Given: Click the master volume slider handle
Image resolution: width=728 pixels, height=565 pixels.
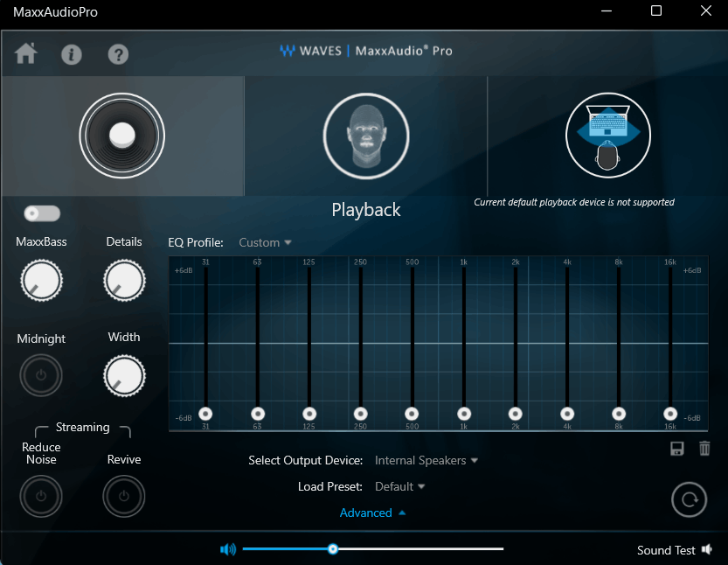Looking at the screenshot, I should click(x=333, y=549).
